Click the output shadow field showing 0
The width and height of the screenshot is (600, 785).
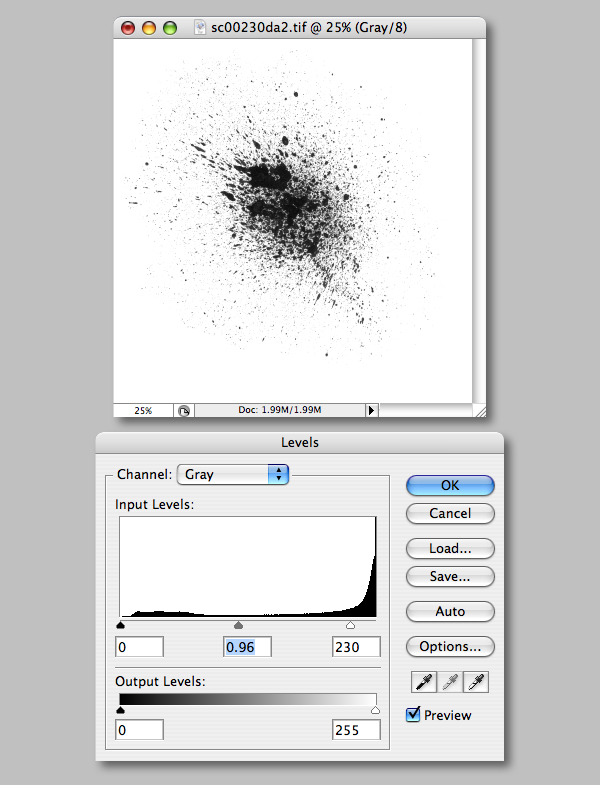(139, 730)
